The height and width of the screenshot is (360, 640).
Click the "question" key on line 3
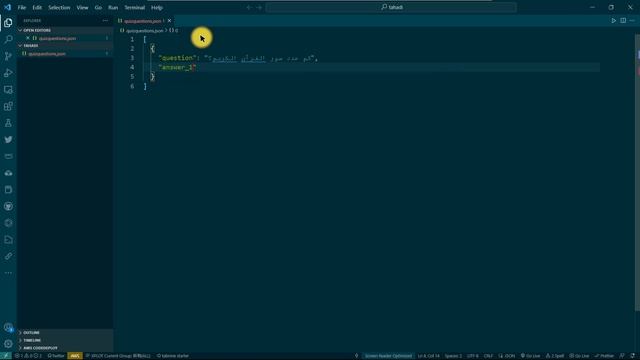178,58
